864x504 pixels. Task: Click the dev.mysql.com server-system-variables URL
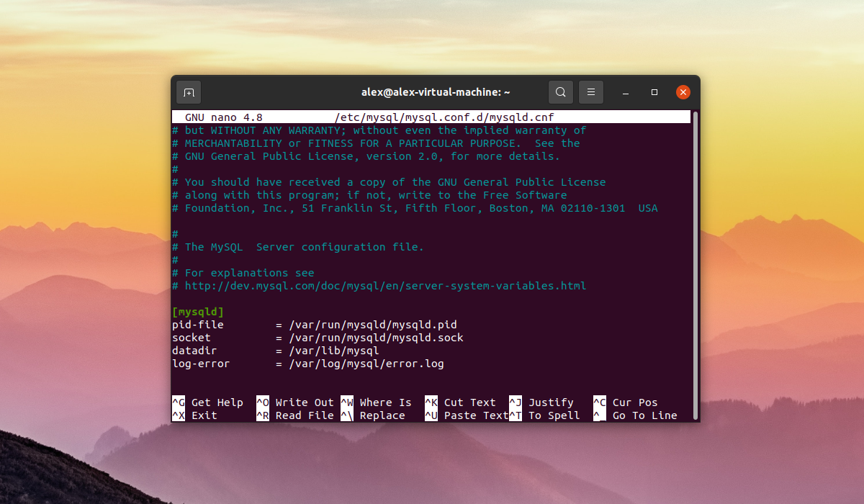(x=385, y=286)
